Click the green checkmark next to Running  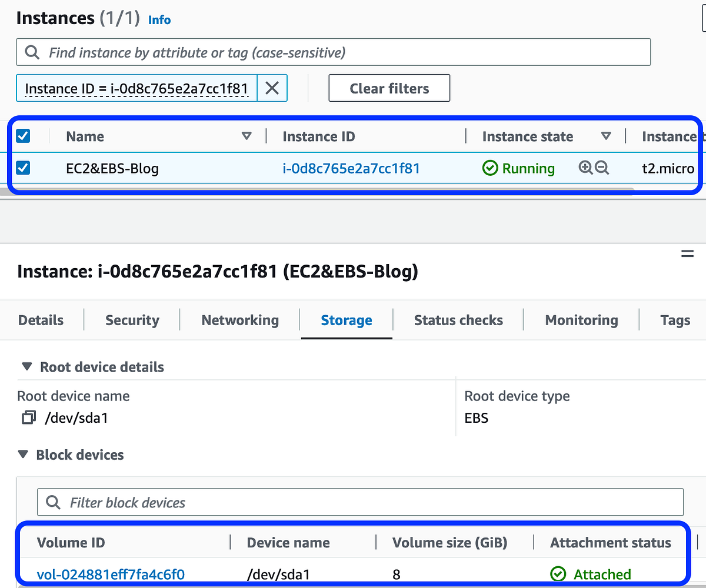[490, 168]
